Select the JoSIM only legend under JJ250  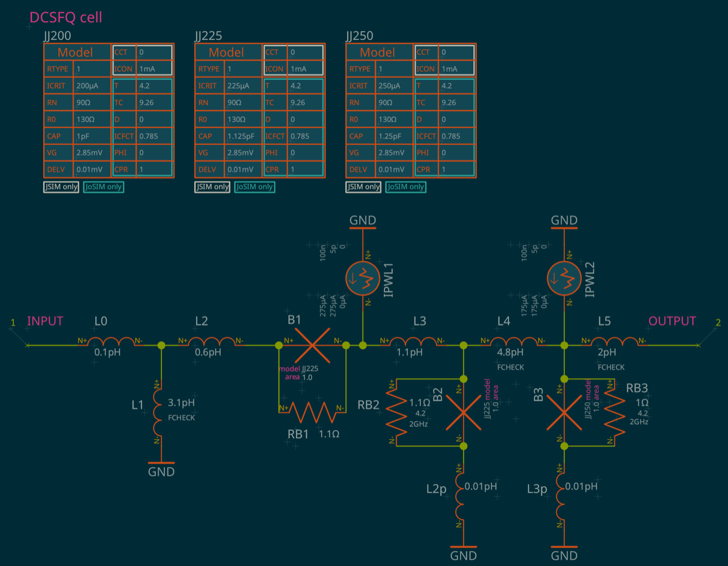point(406,187)
